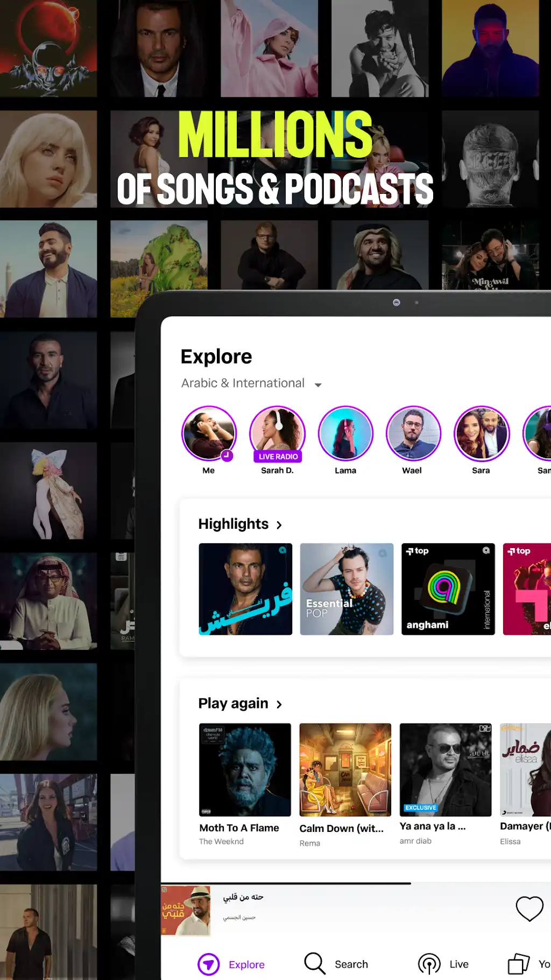This screenshot has width=551, height=980.
Task: Select the Explore page heading
Action: tap(216, 357)
